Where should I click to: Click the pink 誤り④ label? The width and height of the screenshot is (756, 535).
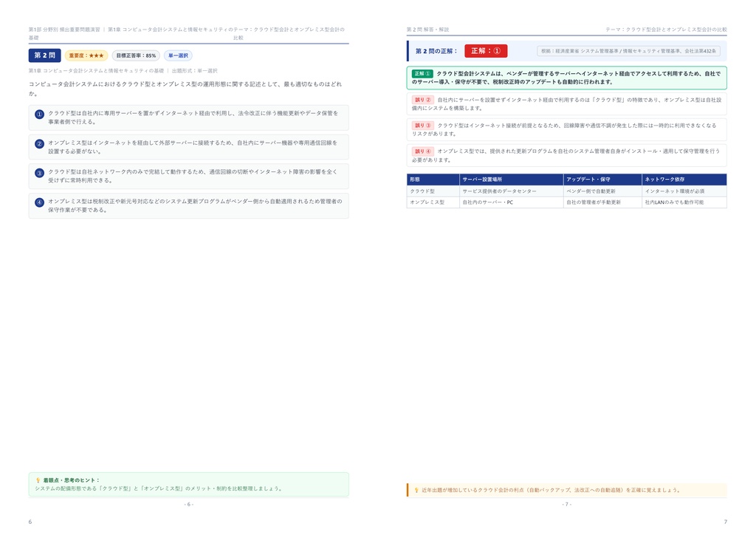[x=423, y=151]
